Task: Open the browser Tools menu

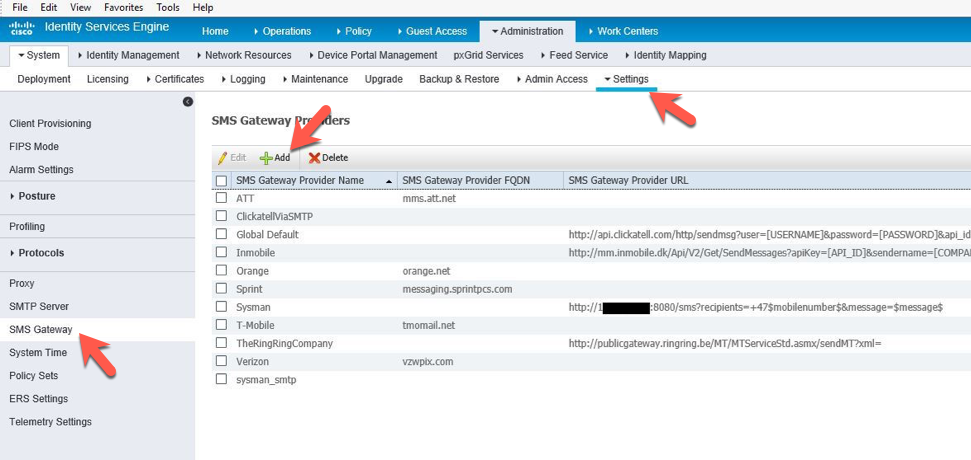Action: coord(168,7)
